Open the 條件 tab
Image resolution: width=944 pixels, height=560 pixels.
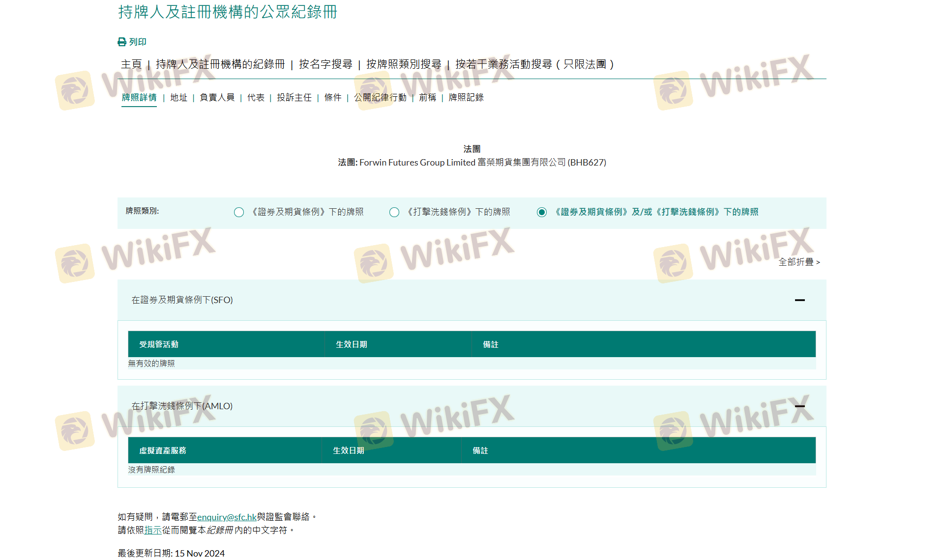[333, 98]
